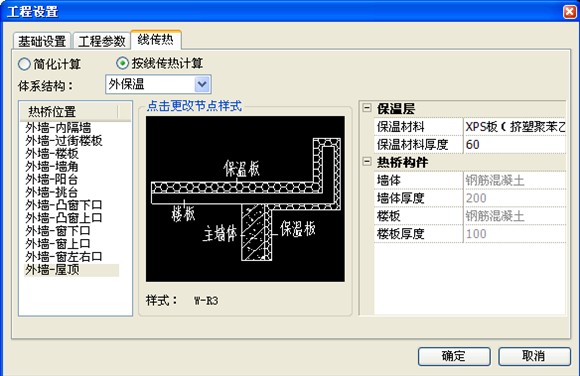Screen dimensions: 580x376
Task: Open the 体系结构 dropdown arrow
Action: [202, 84]
